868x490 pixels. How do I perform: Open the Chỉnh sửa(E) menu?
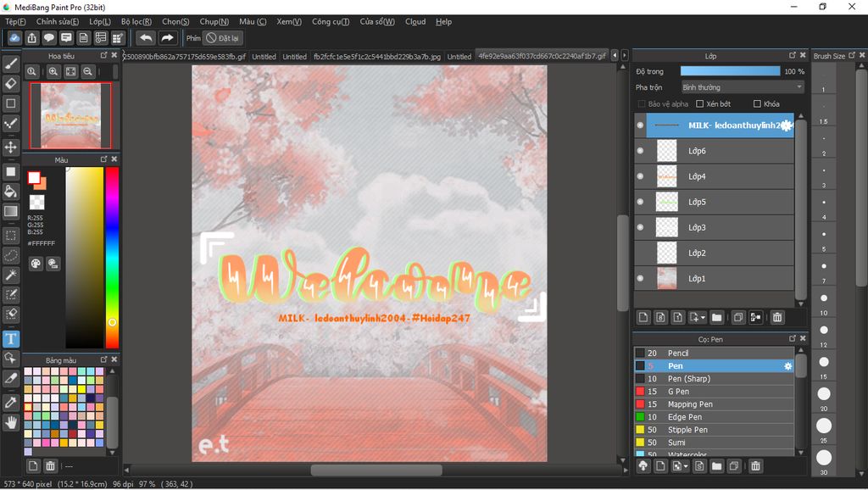coord(58,21)
